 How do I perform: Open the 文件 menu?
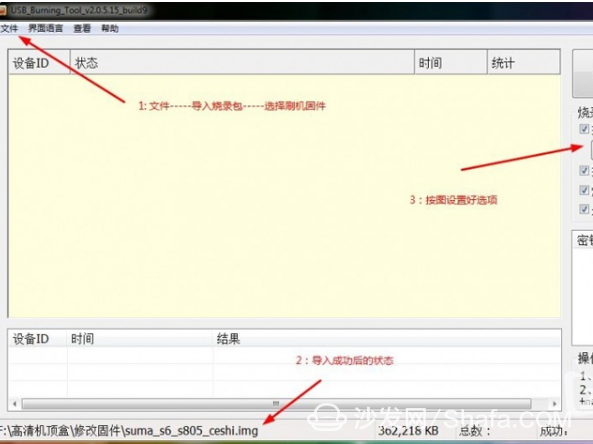[9, 28]
